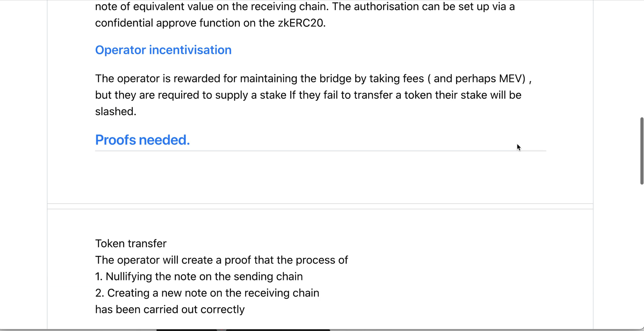
Task: Click the divider between the two content cells
Action: [x=320, y=206]
